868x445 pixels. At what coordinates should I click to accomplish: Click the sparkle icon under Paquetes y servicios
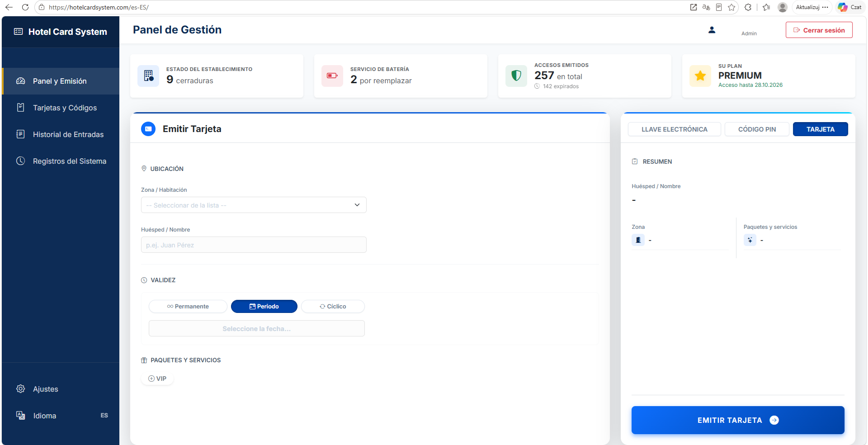[750, 240]
